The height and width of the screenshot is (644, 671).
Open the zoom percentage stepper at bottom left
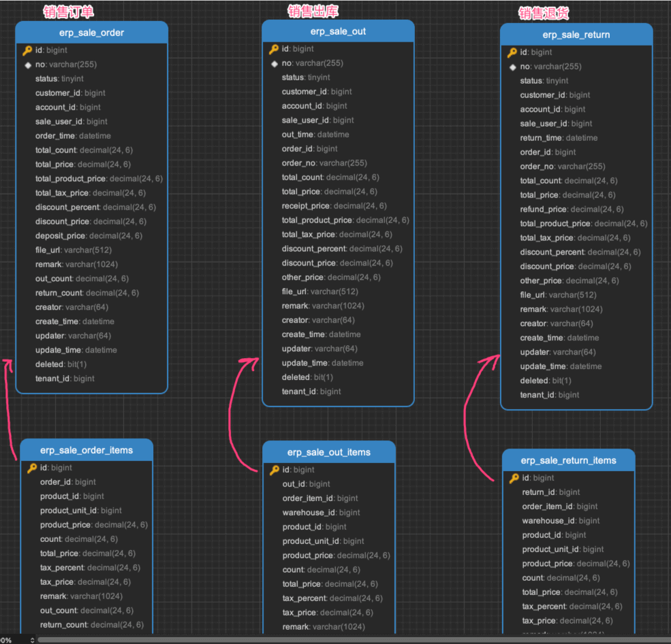[32, 640]
